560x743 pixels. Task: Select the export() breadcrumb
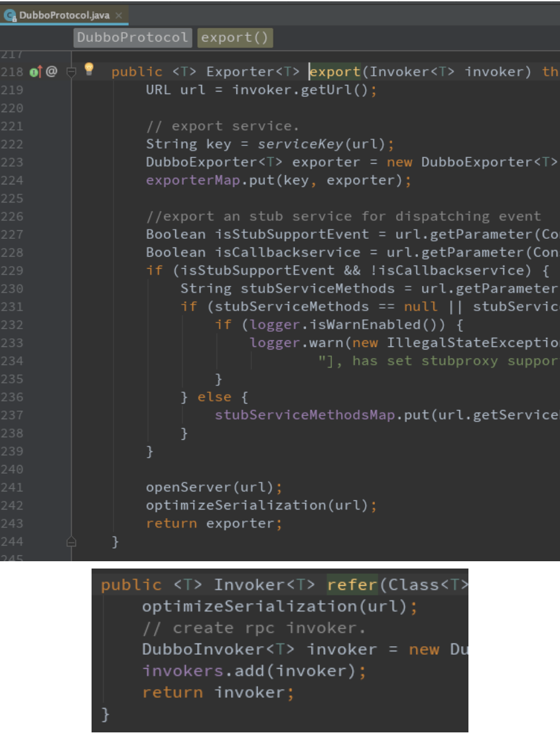pyautogui.click(x=234, y=37)
